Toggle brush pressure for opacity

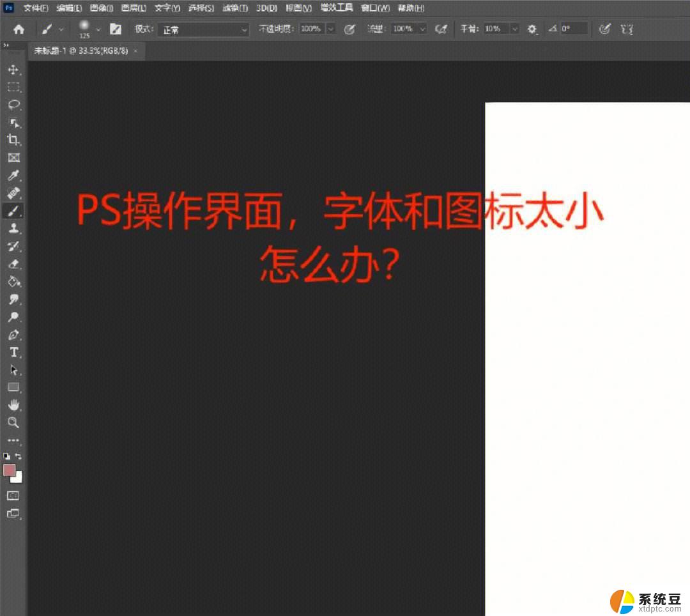350,29
